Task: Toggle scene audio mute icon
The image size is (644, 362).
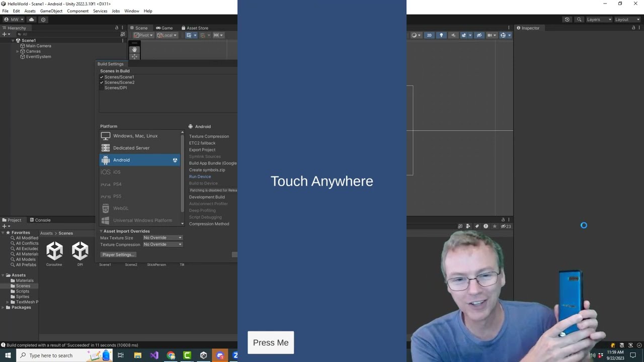Action: (453, 35)
